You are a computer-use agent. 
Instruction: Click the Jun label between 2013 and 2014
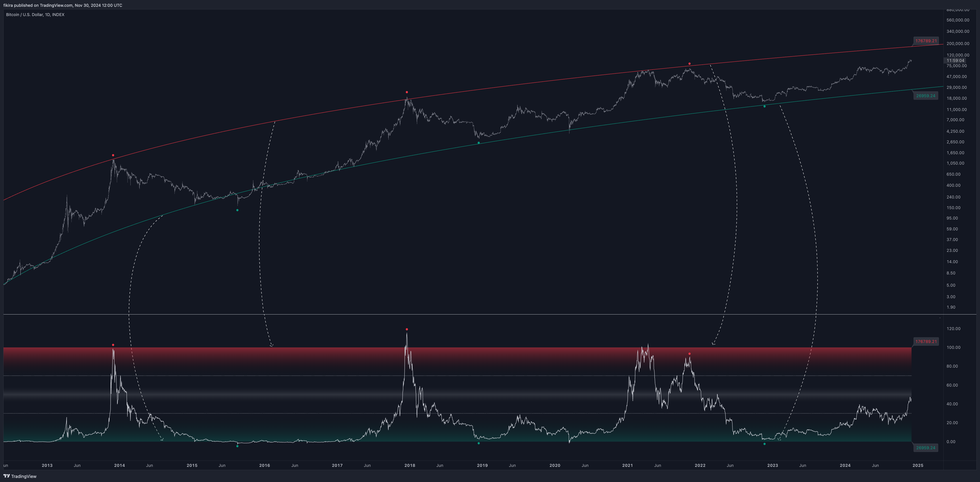pos(77,466)
